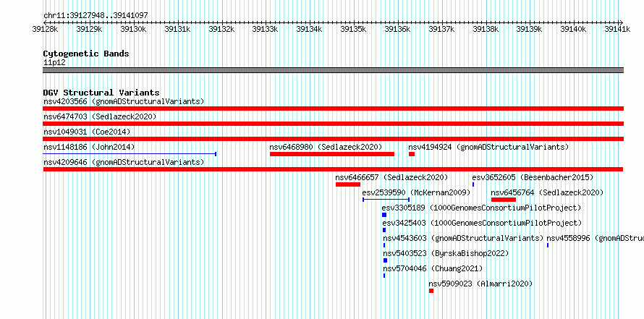The height and width of the screenshot is (319, 644).
Task: Select the nsv6474703 Sedlazeck2020 label
Action: [100, 116]
